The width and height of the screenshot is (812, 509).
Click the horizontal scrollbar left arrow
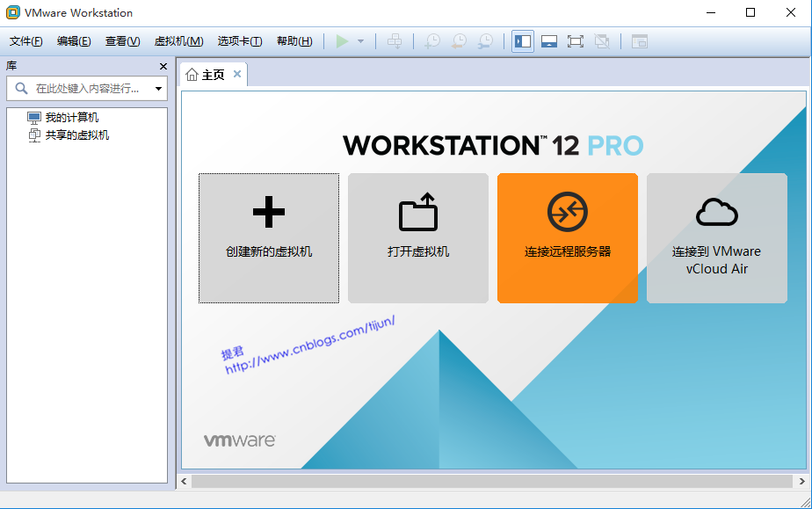coord(185,481)
